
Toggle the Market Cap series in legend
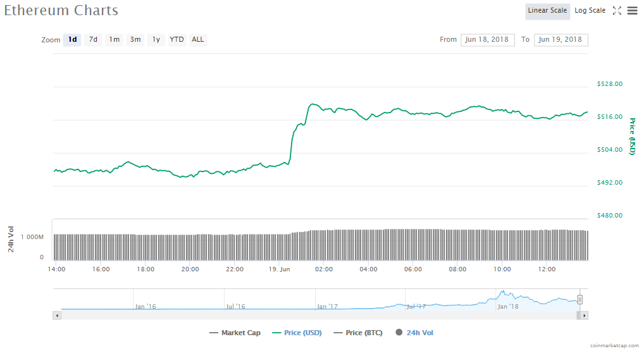[x=232, y=333]
